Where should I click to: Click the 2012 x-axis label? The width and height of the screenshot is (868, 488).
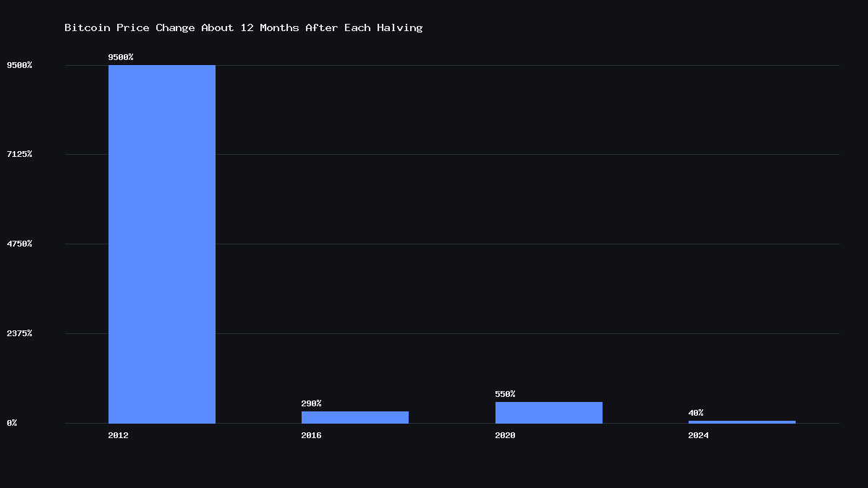tap(119, 435)
